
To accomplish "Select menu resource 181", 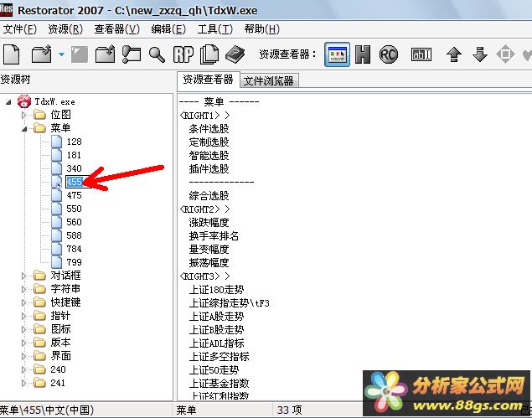I will [x=74, y=155].
